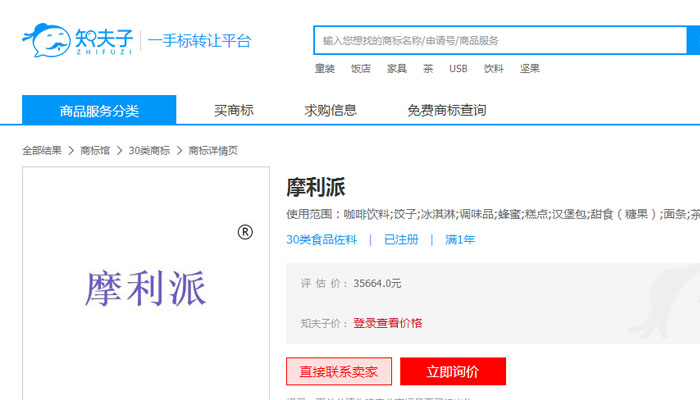The width and height of the screenshot is (700, 400).
Task: Click the 摩利派 trademark image
Action: click(146, 288)
